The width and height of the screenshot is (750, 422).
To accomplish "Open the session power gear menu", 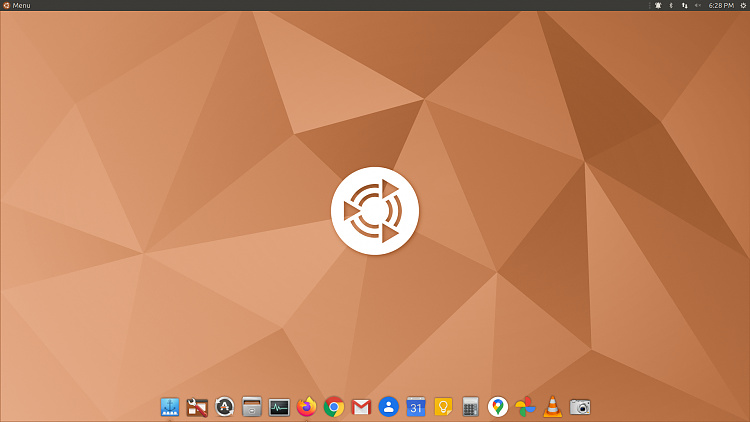I will [743, 5].
